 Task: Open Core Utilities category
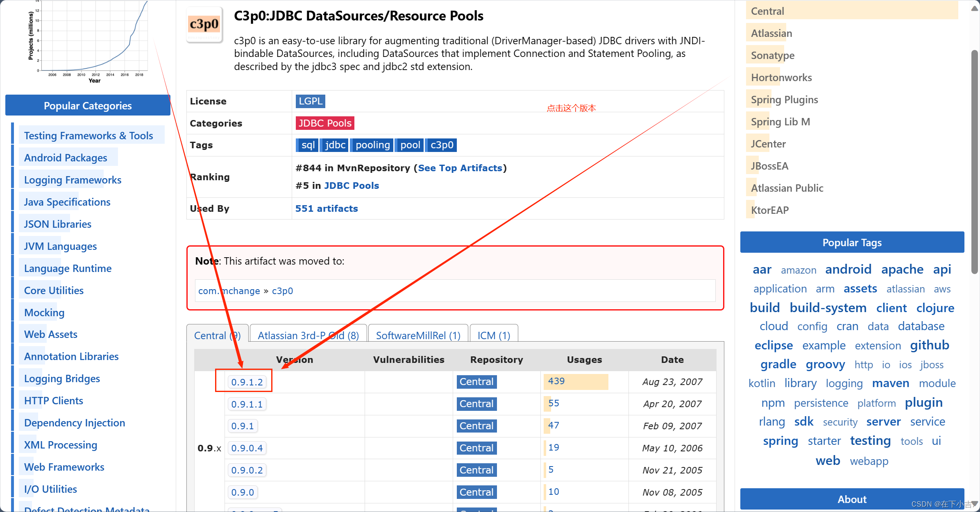click(54, 290)
